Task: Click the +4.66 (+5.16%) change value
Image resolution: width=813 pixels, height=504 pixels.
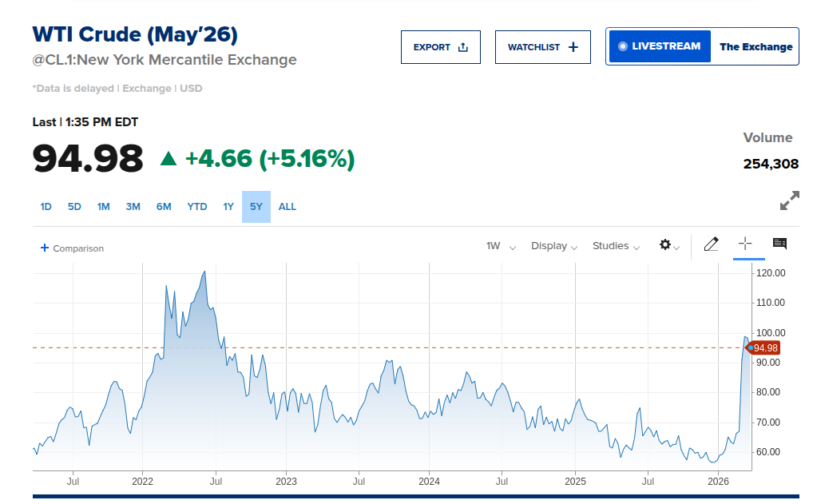Action: coord(270,159)
